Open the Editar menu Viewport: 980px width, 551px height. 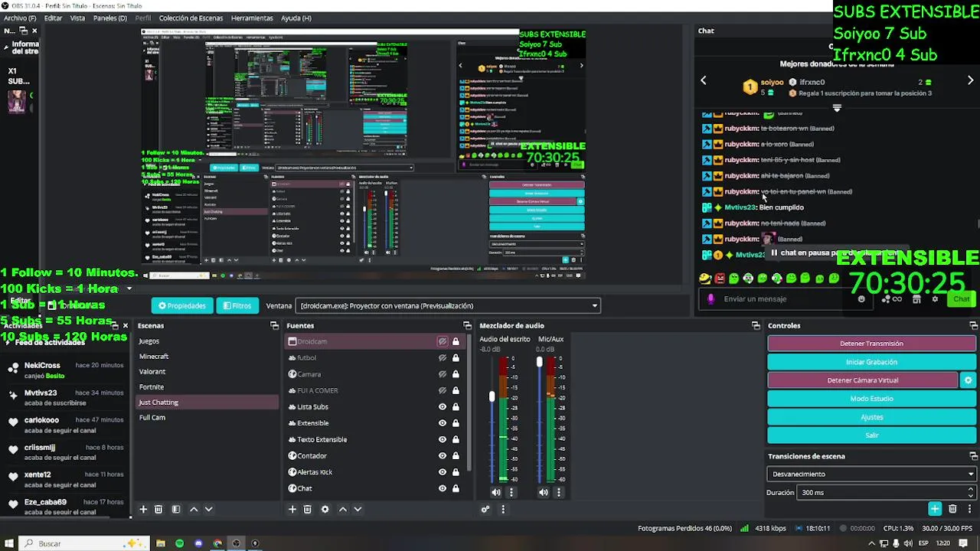point(54,18)
